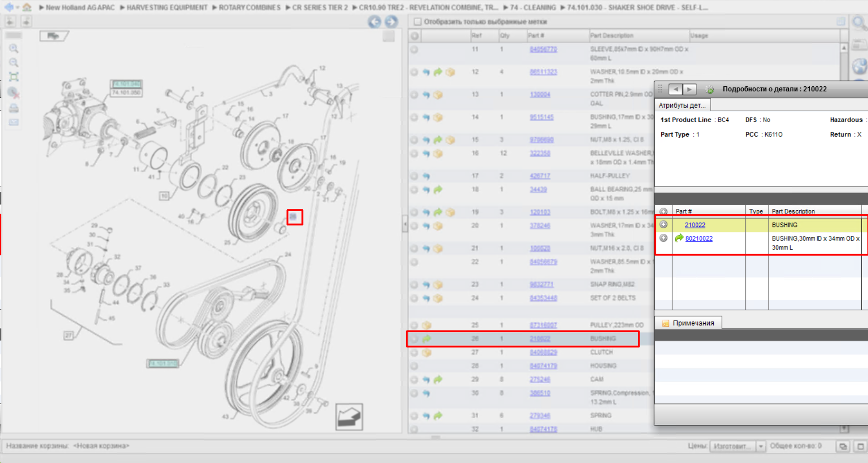Viewport: 868px width, 463px height.
Task: Open the search magnifier icon on right sidebar
Action: click(x=859, y=23)
